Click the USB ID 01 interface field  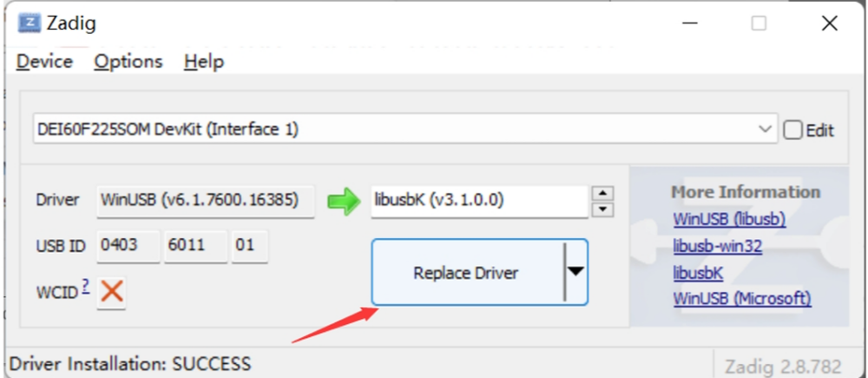[250, 246]
